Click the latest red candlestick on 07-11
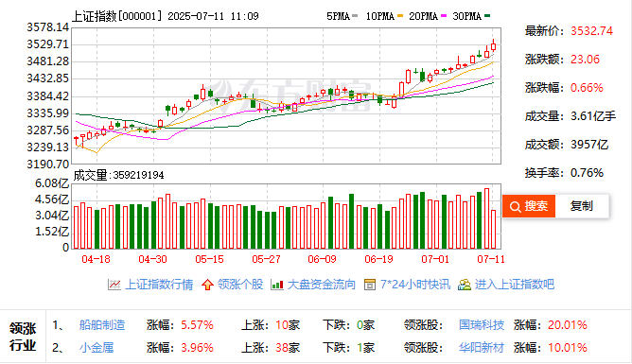This screenshot has height=364, width=632. [493, 46]
